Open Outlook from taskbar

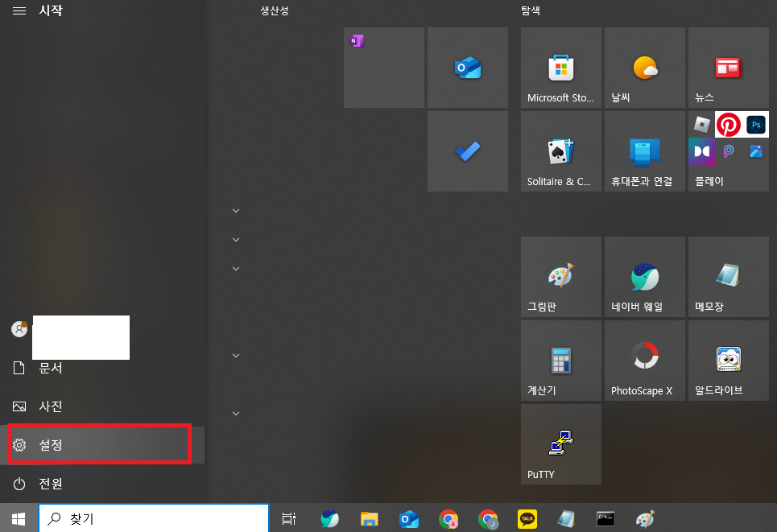click(x=409, y=518)
